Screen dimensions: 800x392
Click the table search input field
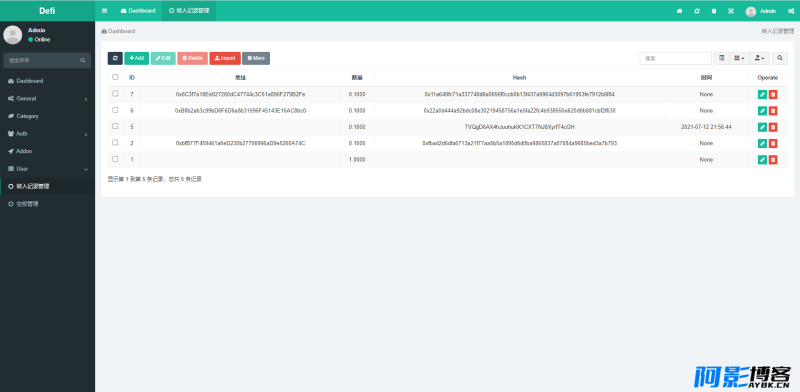(676, 58)
